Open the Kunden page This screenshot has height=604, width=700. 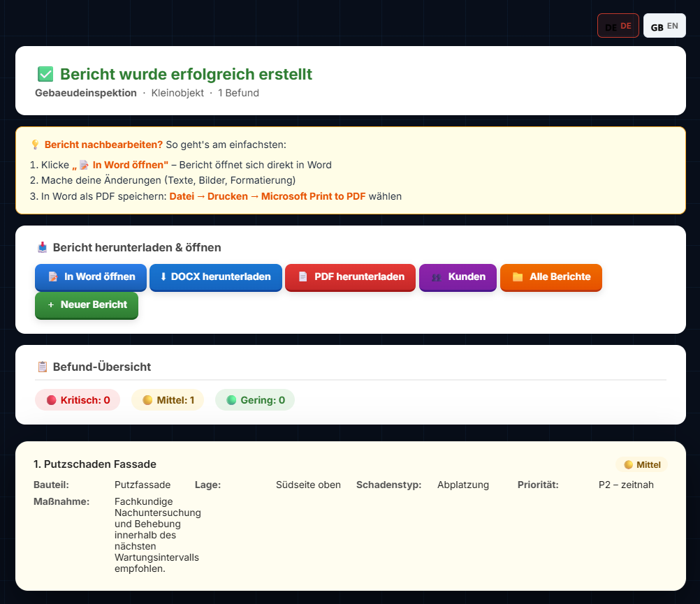[x=458, y=277]
